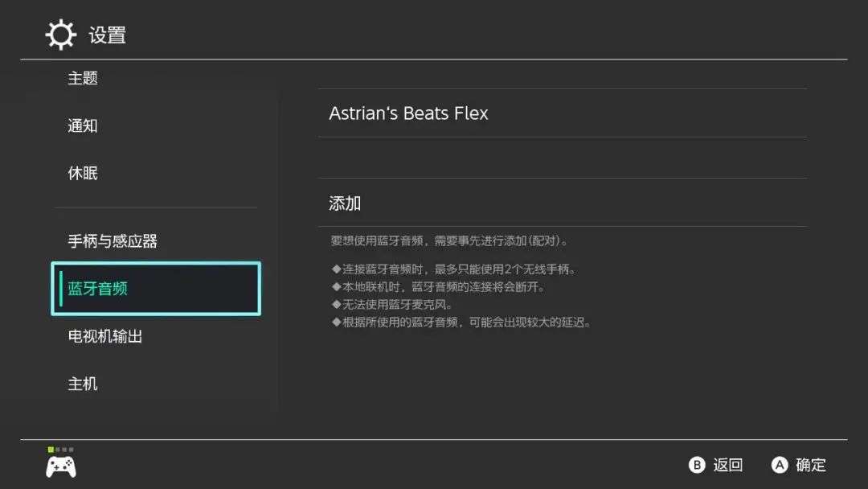Go to 手柄与感应器 settings

pos(113,241)
